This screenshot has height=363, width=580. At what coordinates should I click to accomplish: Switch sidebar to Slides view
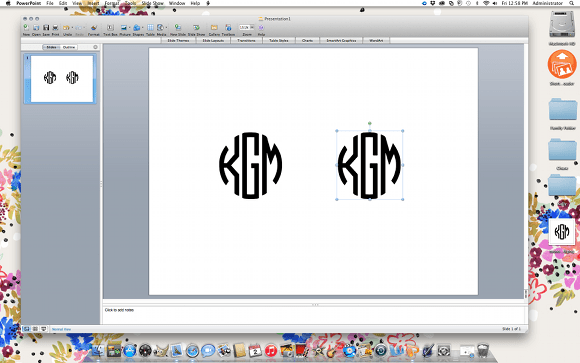click(x=51, y=47)
